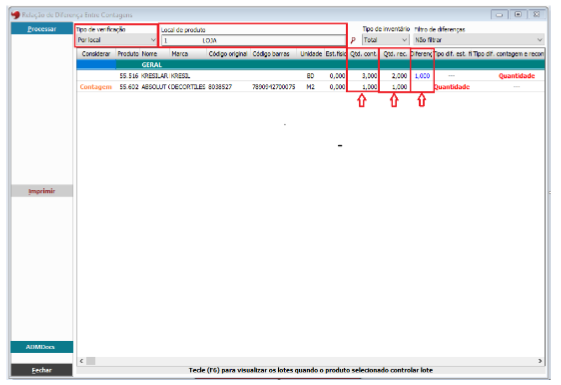Image resolution: width=561 pixels, height=385 pixels.
Task: Open the Filtro de diferenças dropdown
Action: tap(479, 40)
